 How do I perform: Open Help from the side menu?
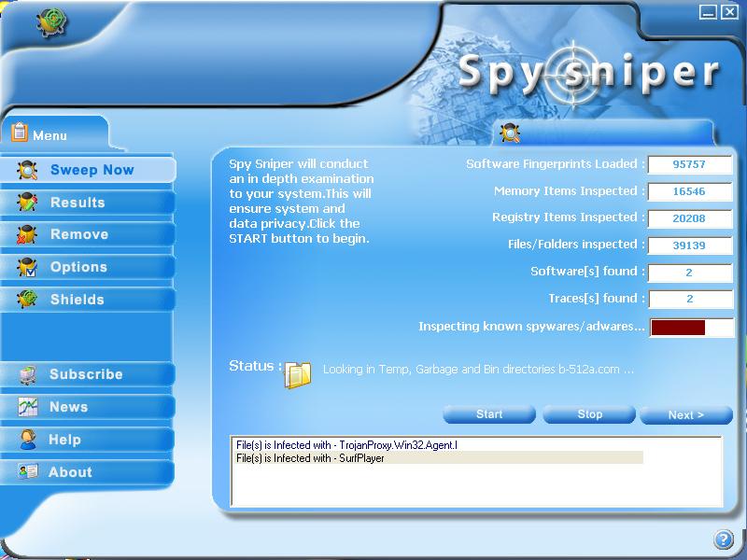pyautogui.click(x=87, y=440)
